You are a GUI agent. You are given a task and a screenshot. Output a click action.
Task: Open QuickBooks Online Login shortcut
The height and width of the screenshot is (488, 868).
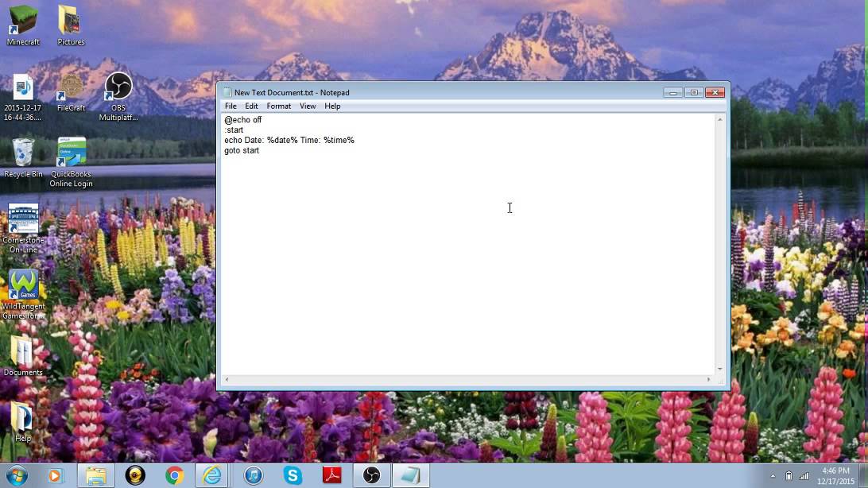(71, 163)
